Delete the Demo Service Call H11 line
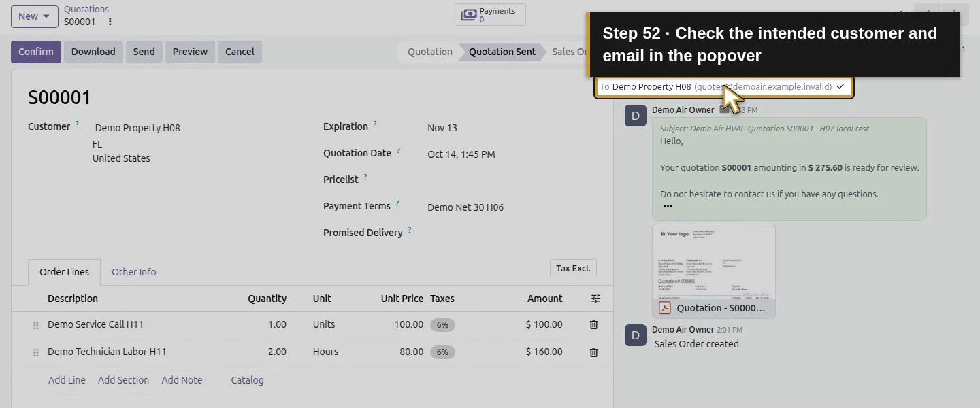The image size is (980, 408). [x=593, y=325]
